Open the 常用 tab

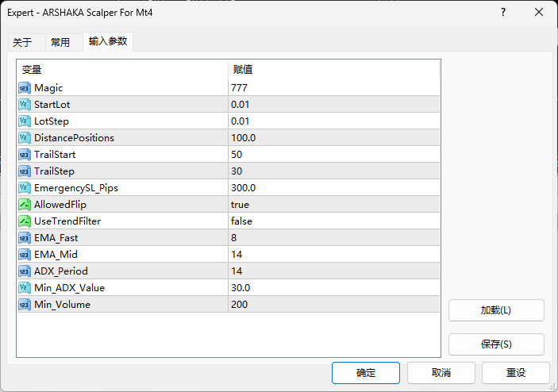[x=60, y=43]
